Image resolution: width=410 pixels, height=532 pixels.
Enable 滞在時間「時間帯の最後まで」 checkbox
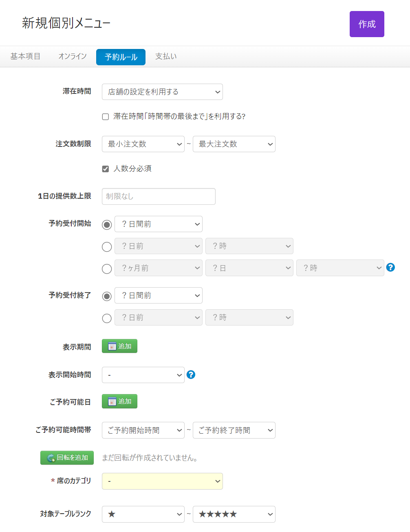tap(106, 117)
